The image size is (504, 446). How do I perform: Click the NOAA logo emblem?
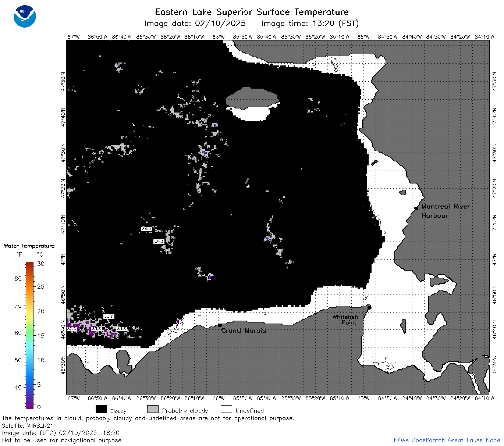(x=25, y=17)
